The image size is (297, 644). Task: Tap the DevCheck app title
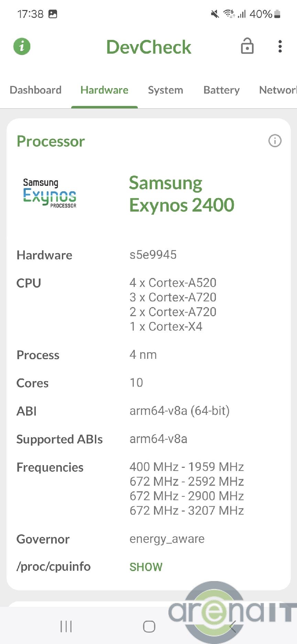pos(148,47)
